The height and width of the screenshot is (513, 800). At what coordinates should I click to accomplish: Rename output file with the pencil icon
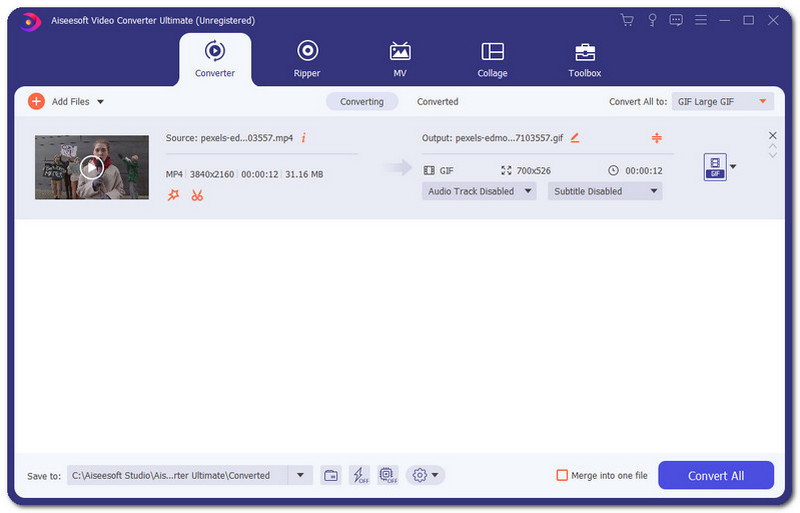[x=575, y=138]
